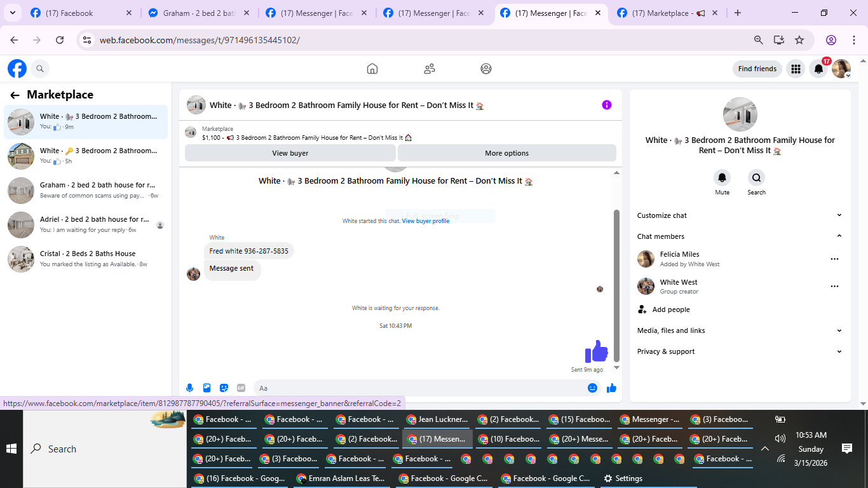
Task: Open the emoji picker smiley
Action: (x=593, y=388)
